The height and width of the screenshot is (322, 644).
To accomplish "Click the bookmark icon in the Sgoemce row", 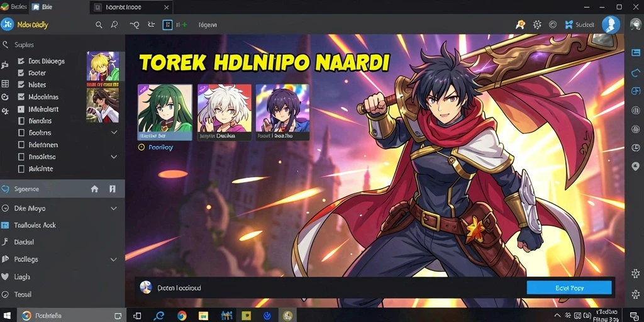I will click(x=112, y=189).
